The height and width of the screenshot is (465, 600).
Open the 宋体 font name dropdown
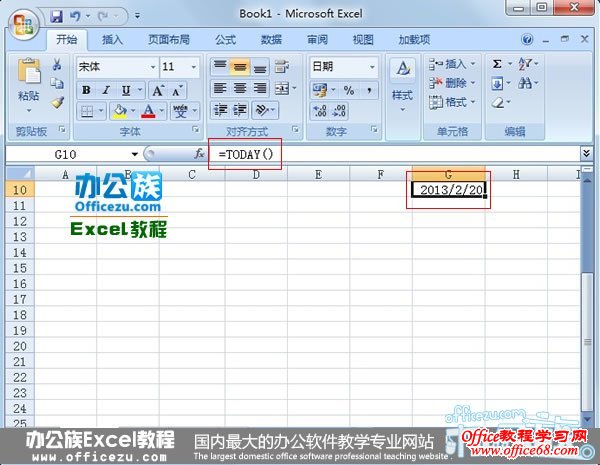[153, 67]
